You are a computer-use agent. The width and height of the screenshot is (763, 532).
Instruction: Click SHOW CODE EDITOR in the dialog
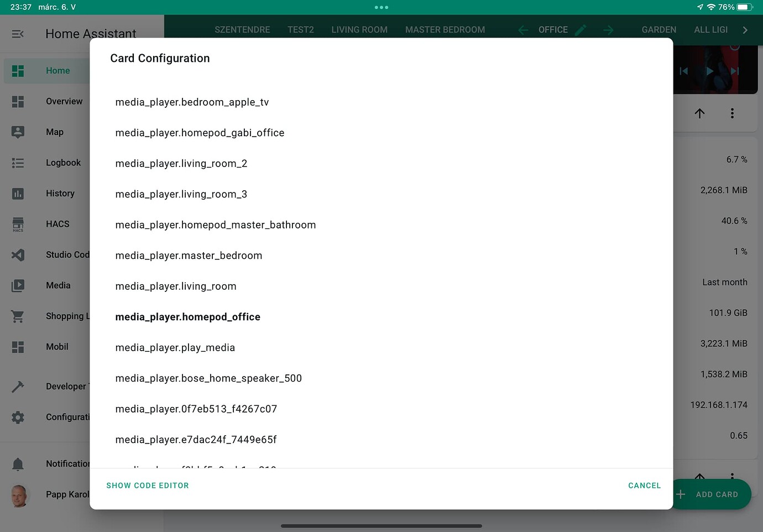tap(147, 485)
